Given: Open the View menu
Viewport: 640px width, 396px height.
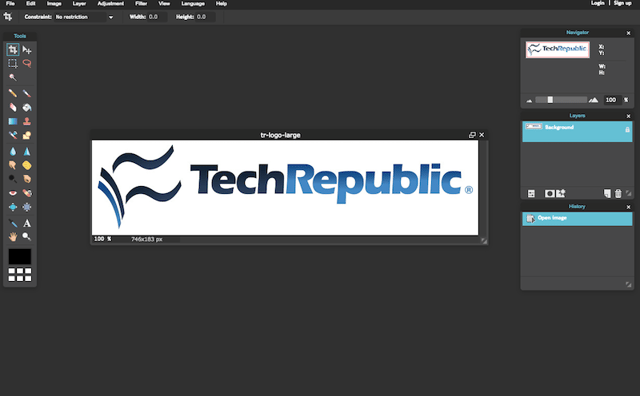Looking at the screenshot, I should tap(164, 4).
